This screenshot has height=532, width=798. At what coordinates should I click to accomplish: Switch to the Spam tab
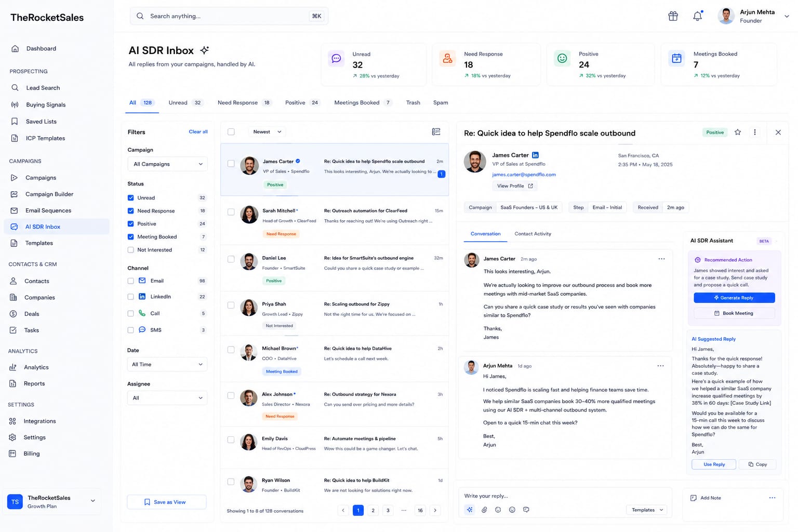[x=441, y=102]
